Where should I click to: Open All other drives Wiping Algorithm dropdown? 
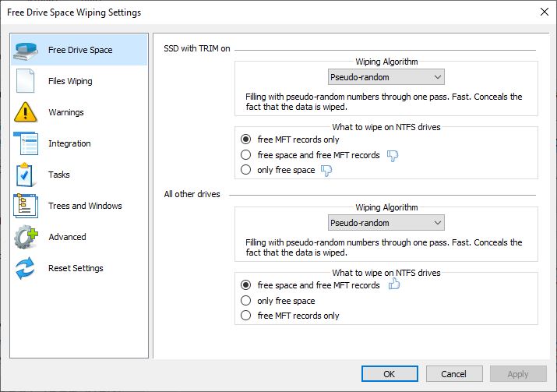tap(386, 223)
